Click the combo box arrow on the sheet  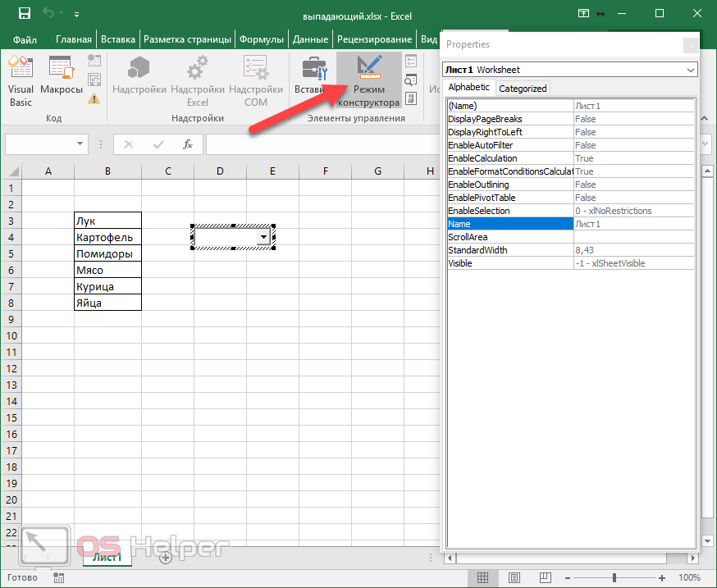click(x=263, y=237)
